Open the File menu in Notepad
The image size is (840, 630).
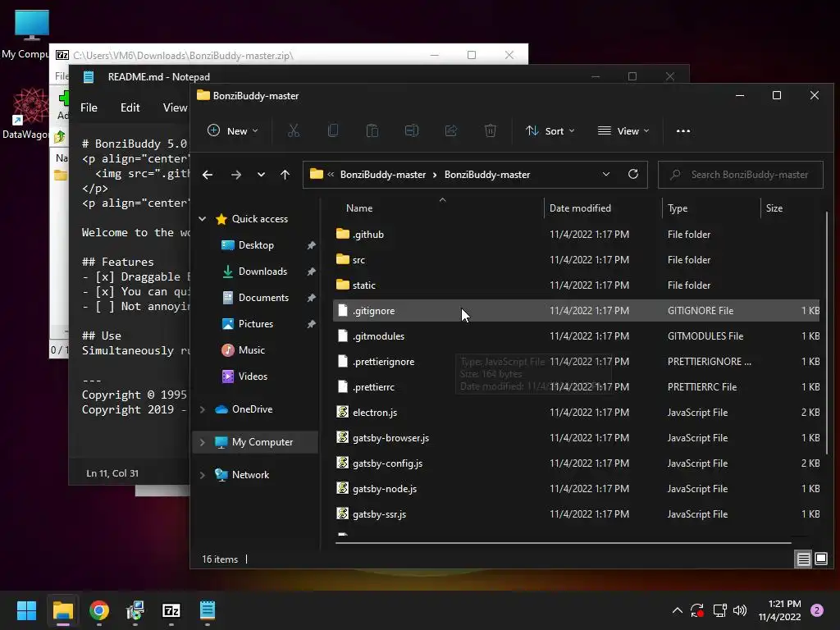coord(89,107)
